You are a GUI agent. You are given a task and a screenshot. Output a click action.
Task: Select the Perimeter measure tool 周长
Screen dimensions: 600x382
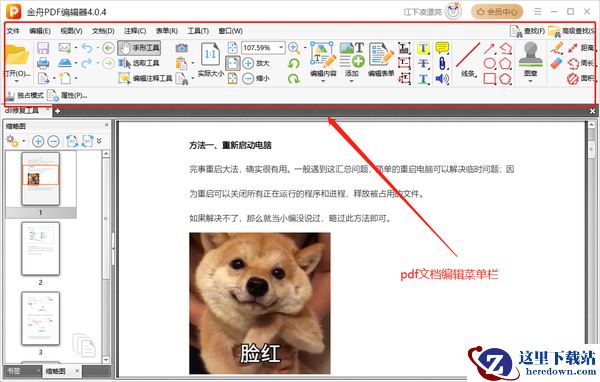(x=581, y=63)
